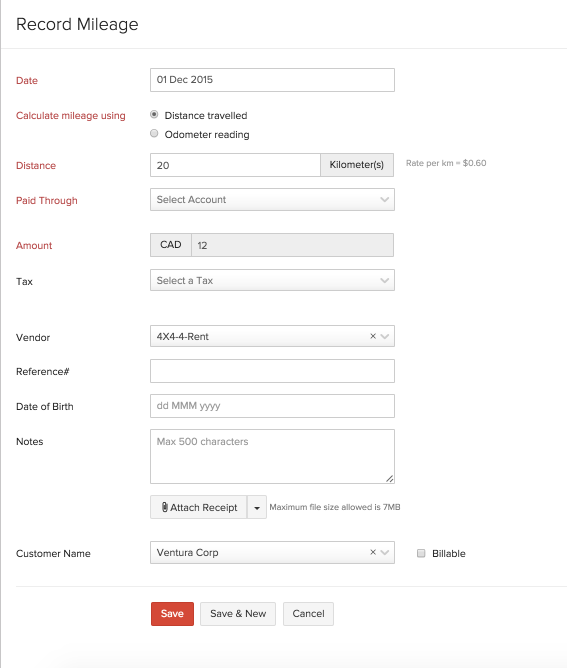Clear the 4X4-4-Rent vendor selection
The height and width of the screenshot is (668, 567).
click(x=373, y=336)
